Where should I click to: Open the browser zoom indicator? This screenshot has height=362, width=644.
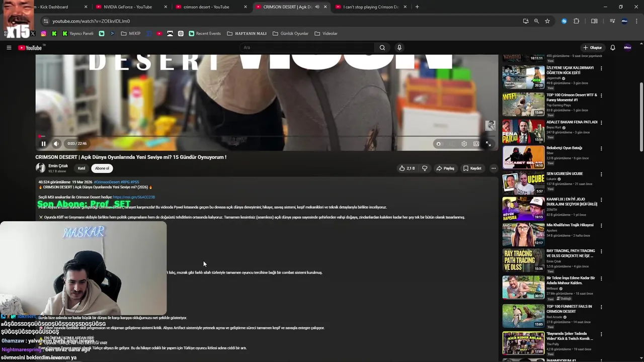point(536,21)
